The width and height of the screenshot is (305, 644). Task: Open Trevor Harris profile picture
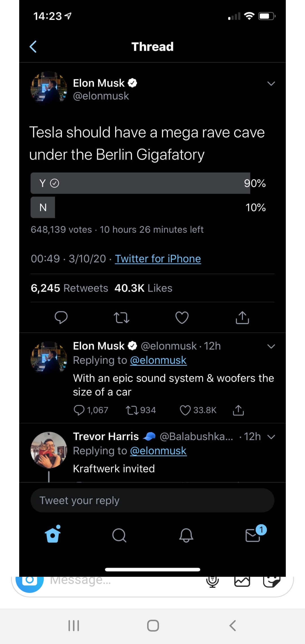point(49,450)
